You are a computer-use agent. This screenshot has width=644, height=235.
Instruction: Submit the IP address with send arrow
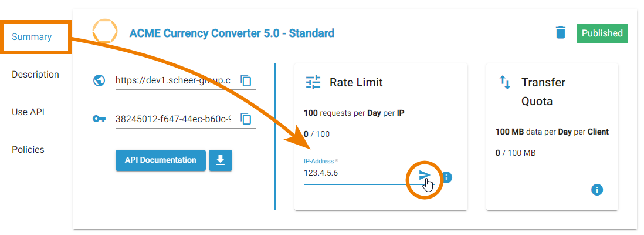click(x=425, y=175)
